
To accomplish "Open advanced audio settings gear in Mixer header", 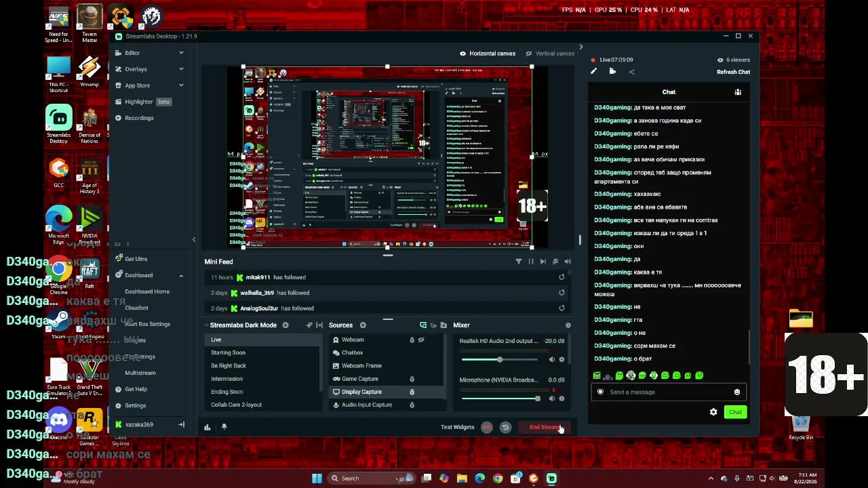I will [x=568, y=325].
